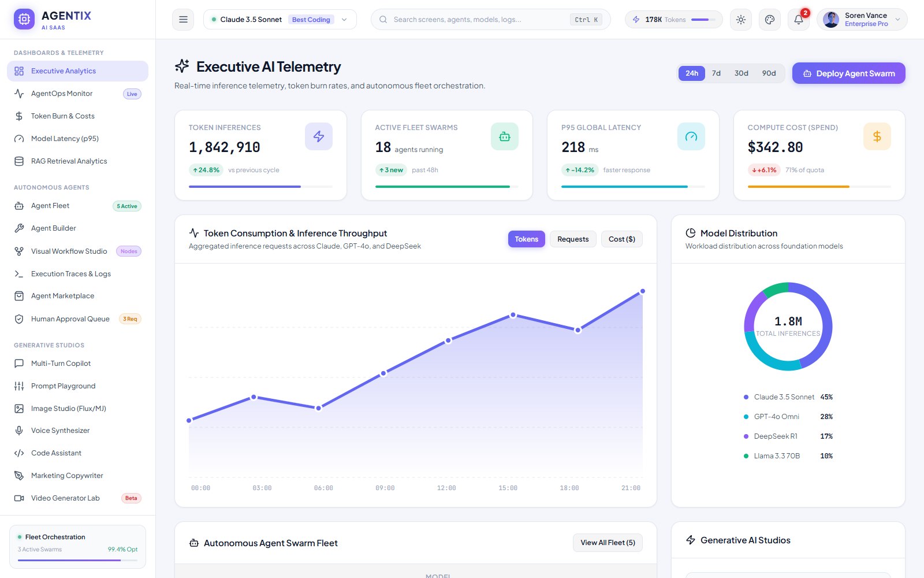The height and width of the screenshot is (578, 924).
Task: Click Deploy Agent Swarm button
Action: point(848,73)
